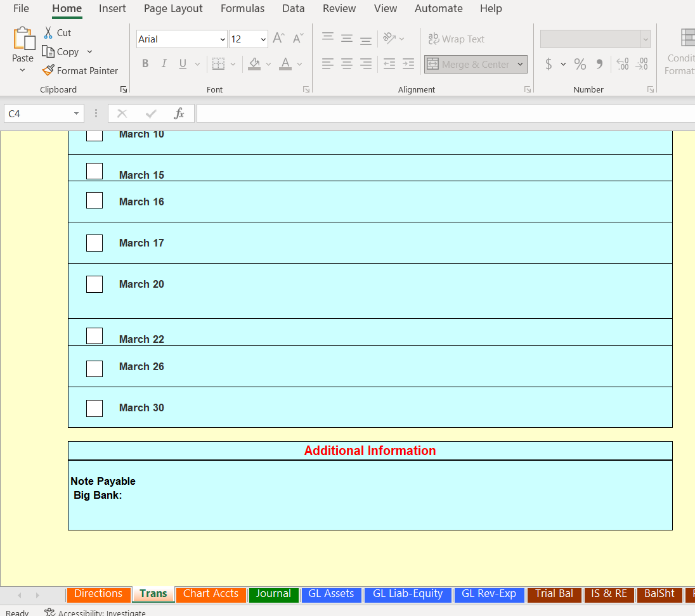This screenshot has height=616, width=695.
Task: Switch to Insert ribbon tab
Action: [112, 8]
